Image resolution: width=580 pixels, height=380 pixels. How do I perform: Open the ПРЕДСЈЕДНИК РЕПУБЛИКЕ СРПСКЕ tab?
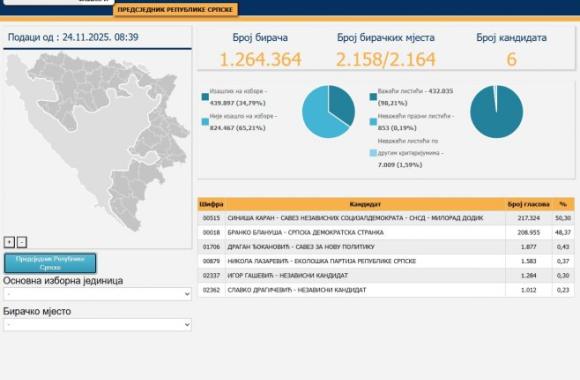pyautogui.click(x=175, y=10)
